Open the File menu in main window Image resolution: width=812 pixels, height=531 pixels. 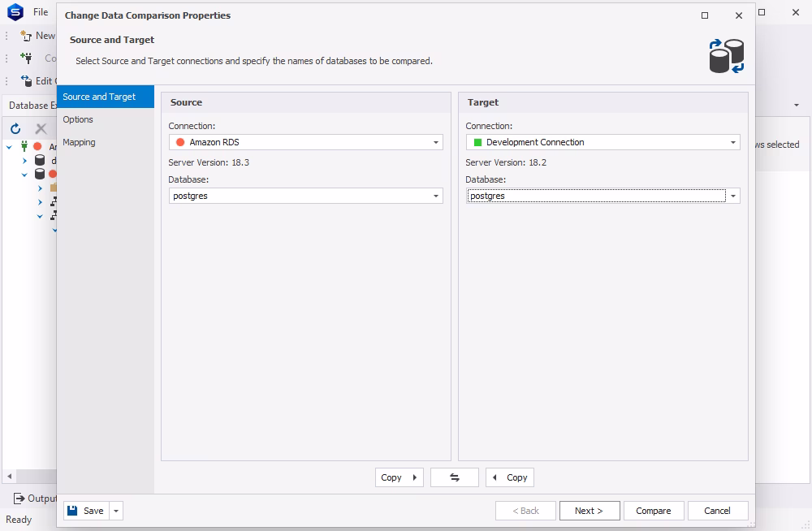tap(41, 12)
